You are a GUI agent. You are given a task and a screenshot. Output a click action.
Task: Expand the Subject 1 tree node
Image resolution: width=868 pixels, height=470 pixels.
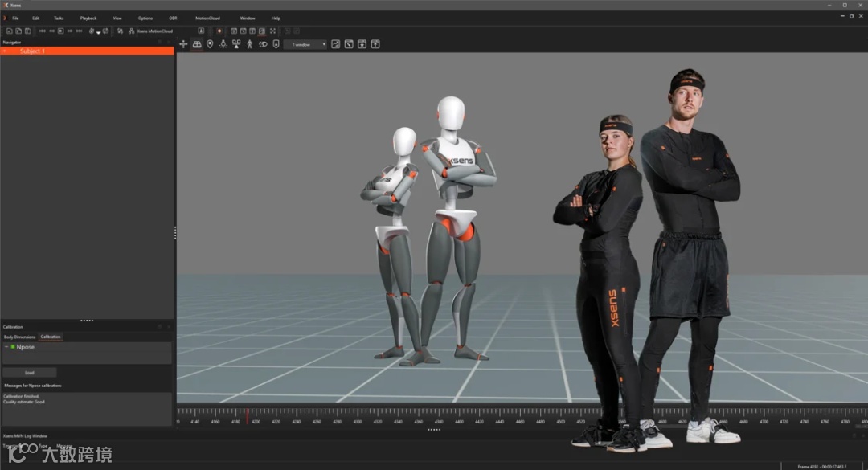coord(5,51)
